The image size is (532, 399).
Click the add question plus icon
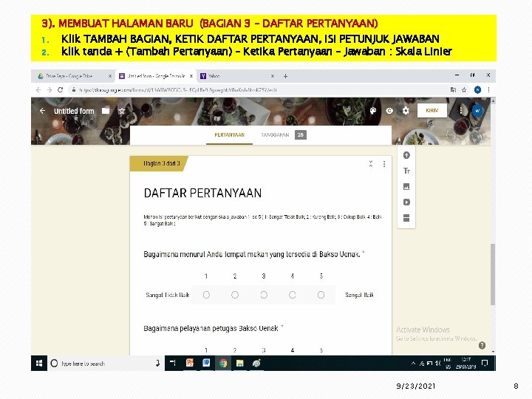pyautogui.click(x=406, y=155)
